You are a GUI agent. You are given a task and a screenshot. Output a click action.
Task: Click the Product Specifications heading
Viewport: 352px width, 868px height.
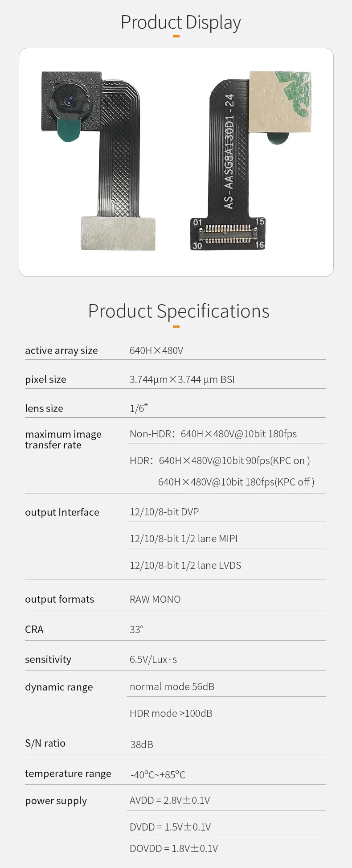point(178,311)
